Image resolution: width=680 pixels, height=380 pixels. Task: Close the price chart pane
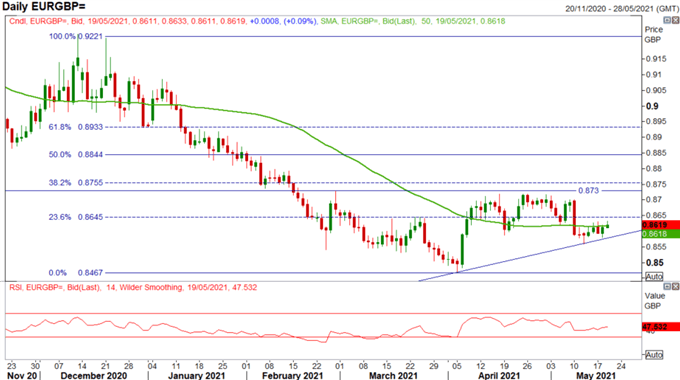[x=675, y=20]
